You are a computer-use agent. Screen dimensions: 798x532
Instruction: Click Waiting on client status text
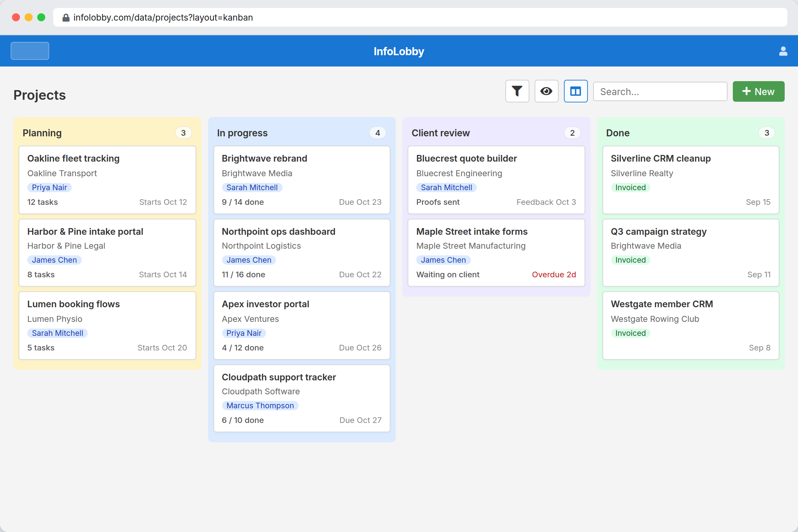[x=448, y=275]
